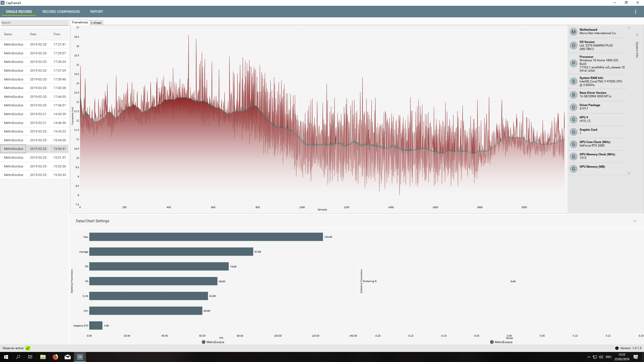Open Firefox from the taskbar
The width and height of the screenshot is (644, 362).
click(x=55, y=357)
